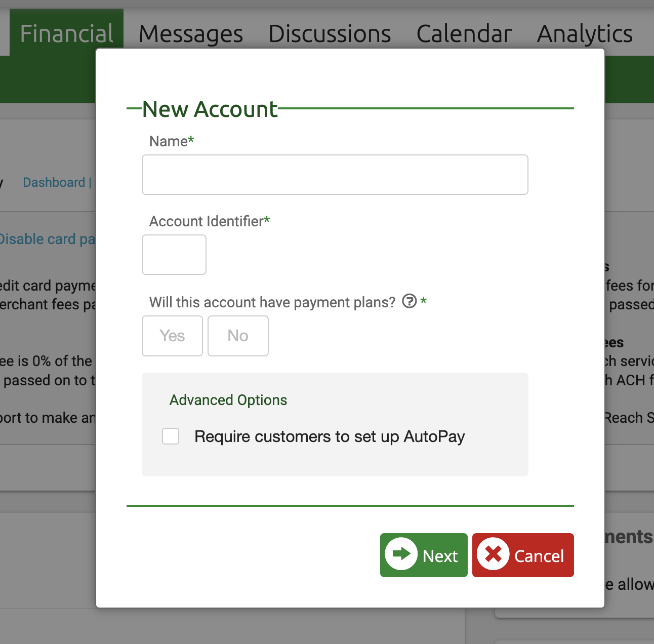Image resolution: width=654 pixels, height=644 pixels.
Task: Enable Require customers to set up AutoPay checkbox
Action: (171, 436)
